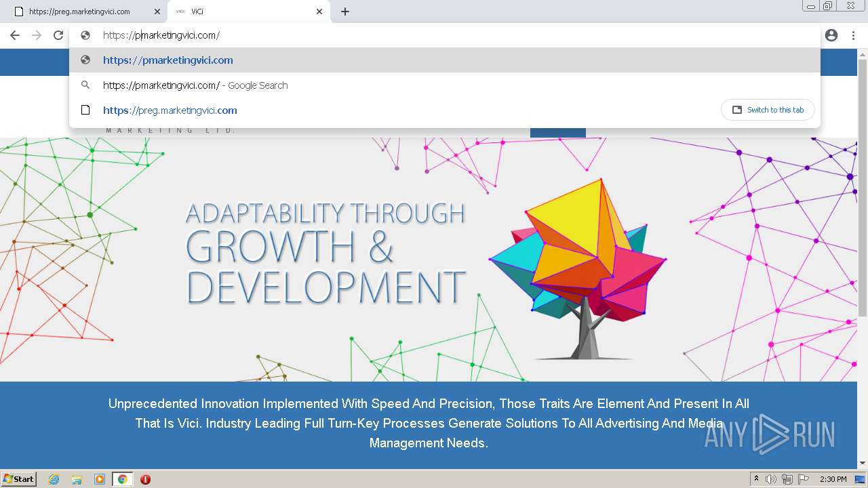Close the preg.marketingvici.com tab
This screenshot has width=868, height=488.
click(157, 12)
